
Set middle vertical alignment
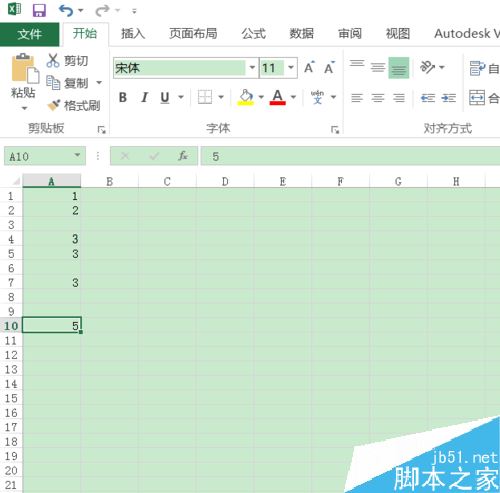378,67
